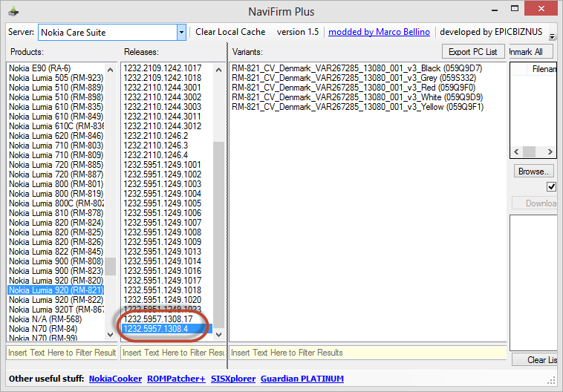This screenshot has height=392, width=563.
Task: Select release 1232.5951.1249.1001
Action: point(163,165)
